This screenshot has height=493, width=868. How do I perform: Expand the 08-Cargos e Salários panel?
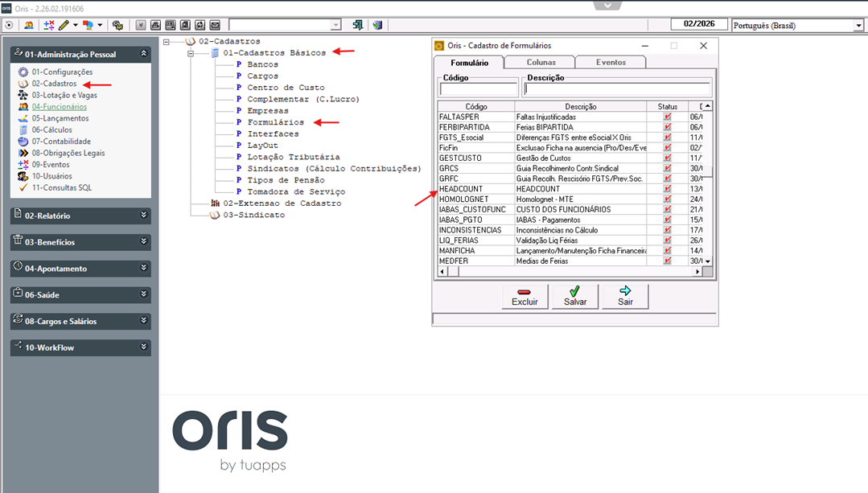143,320
